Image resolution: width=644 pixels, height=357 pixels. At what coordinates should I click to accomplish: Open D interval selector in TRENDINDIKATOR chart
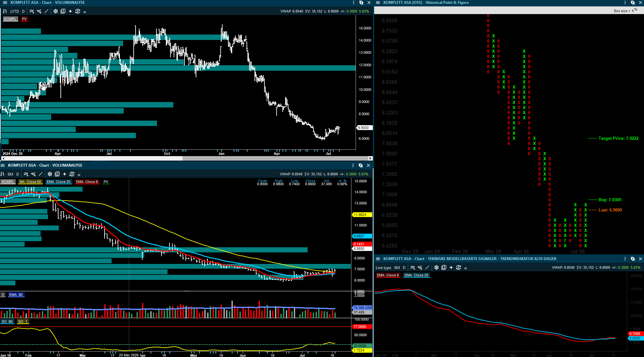click(404, 268)
